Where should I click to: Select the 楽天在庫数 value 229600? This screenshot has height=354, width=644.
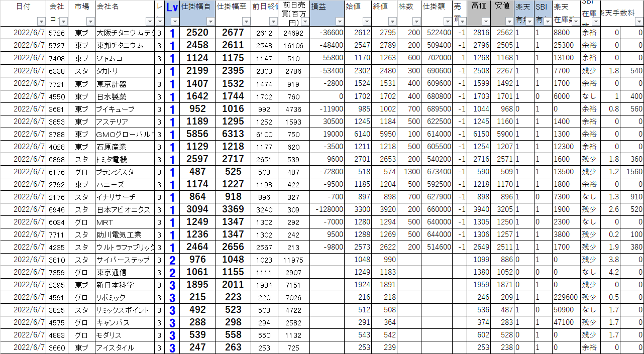click(x=566, y=297)
